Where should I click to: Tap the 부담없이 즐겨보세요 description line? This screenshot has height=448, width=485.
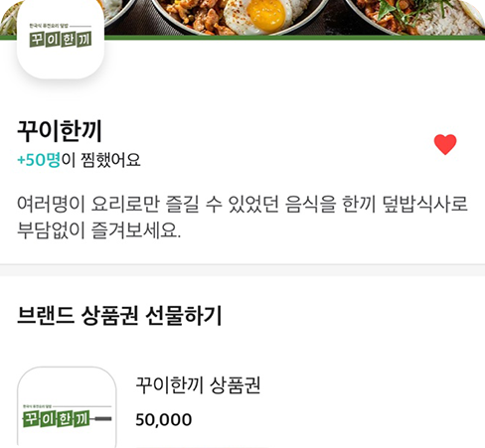98,230
